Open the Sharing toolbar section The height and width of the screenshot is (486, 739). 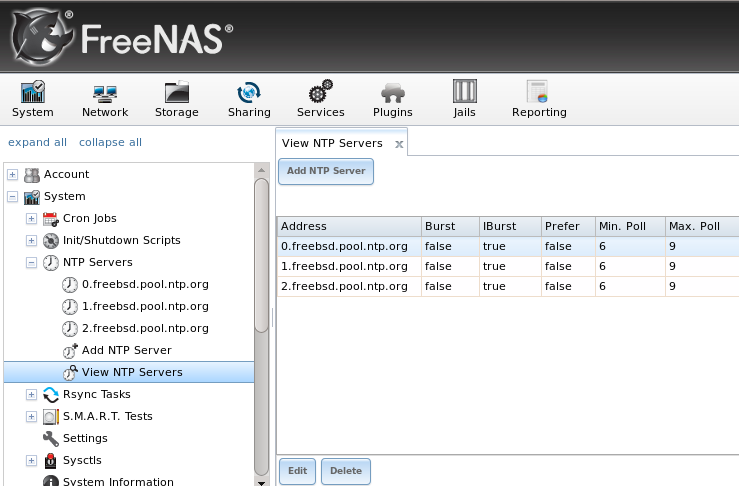(249, 99)
